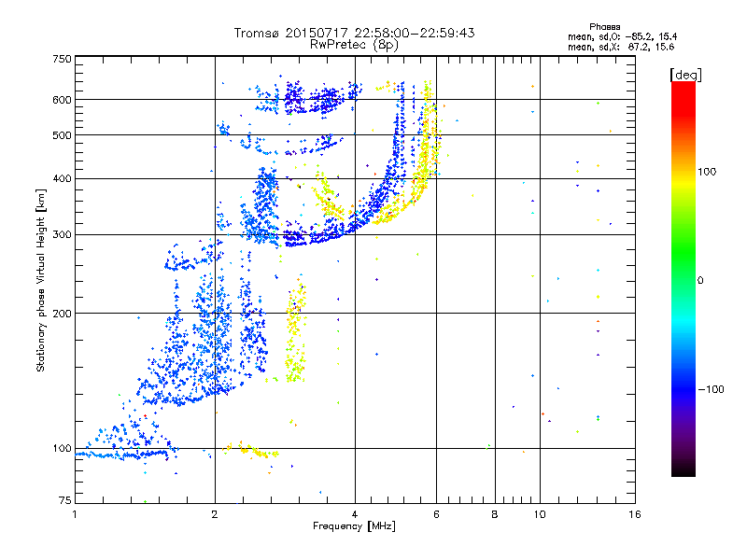747x560 pixels.
Task: Click the '6' x-axis tick label
Action: (436, 514)
